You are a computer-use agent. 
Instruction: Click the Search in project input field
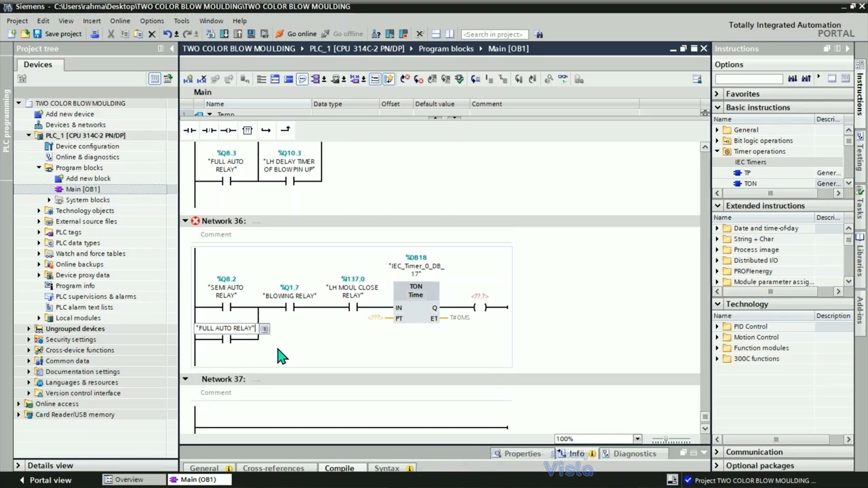tap(494, 34)
